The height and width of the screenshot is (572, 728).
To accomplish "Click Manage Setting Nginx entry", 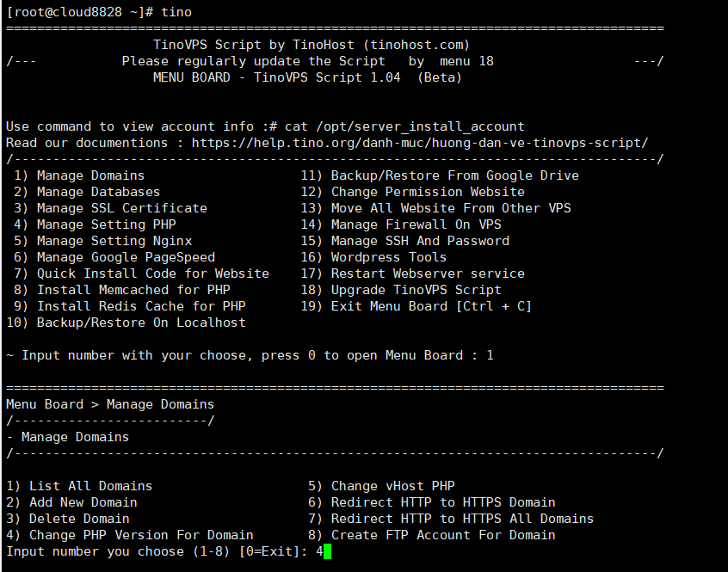I will tap(102, 241).
